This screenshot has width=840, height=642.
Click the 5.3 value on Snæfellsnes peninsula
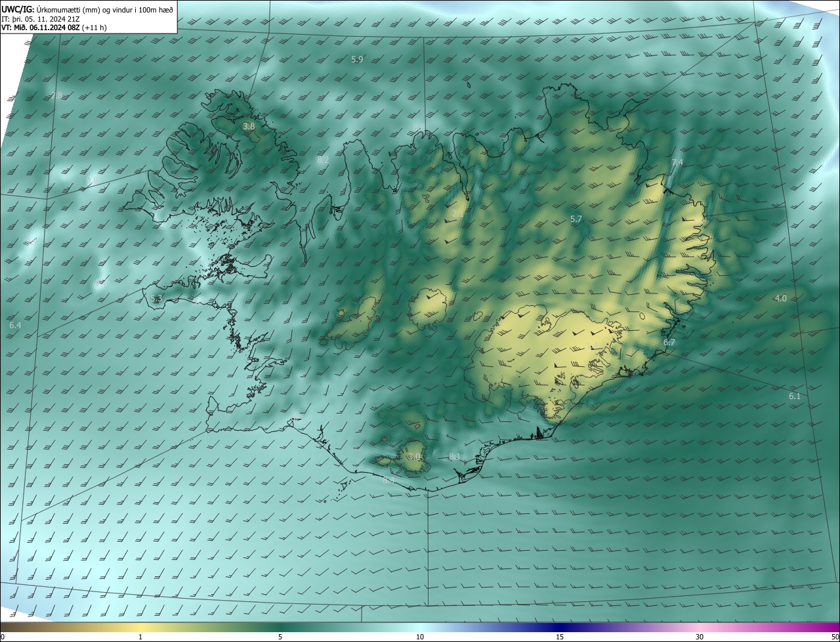pos(156,299)
